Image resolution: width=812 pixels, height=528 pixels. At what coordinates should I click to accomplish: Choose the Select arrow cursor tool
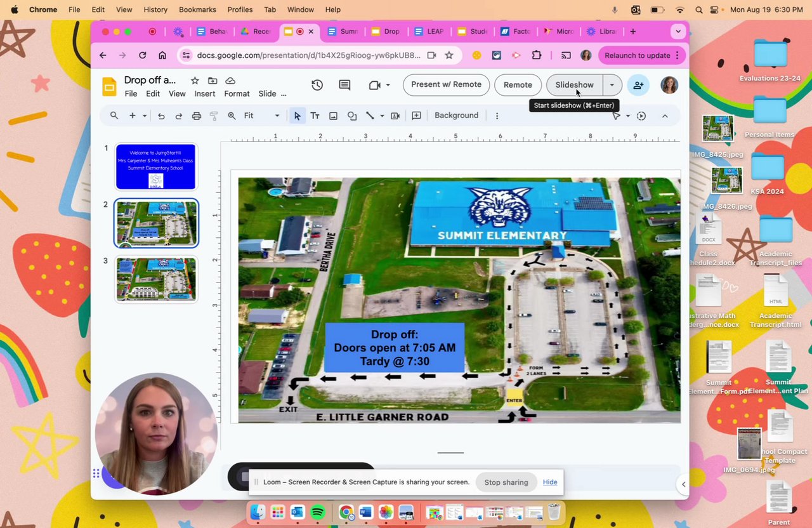coord(297,116)
